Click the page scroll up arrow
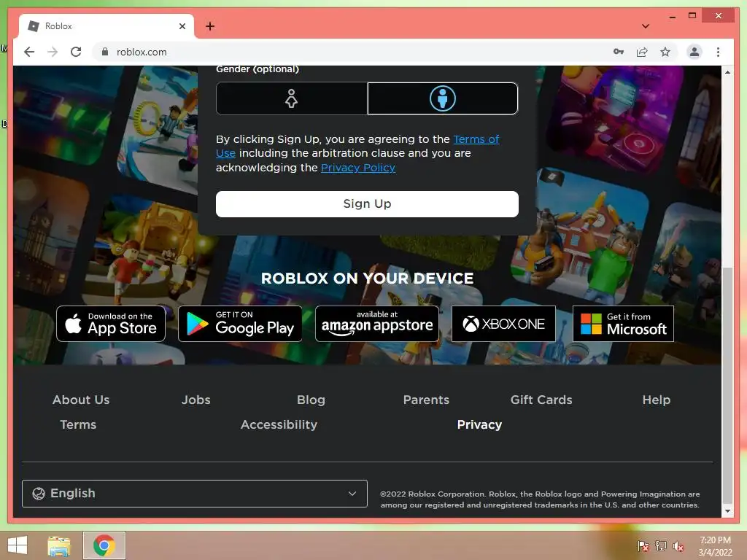 pos(727,72)
